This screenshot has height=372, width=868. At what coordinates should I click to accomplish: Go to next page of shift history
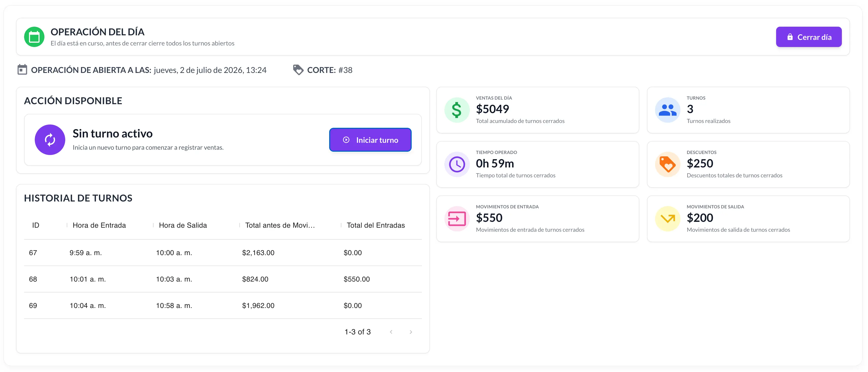[x=411, y=332]
